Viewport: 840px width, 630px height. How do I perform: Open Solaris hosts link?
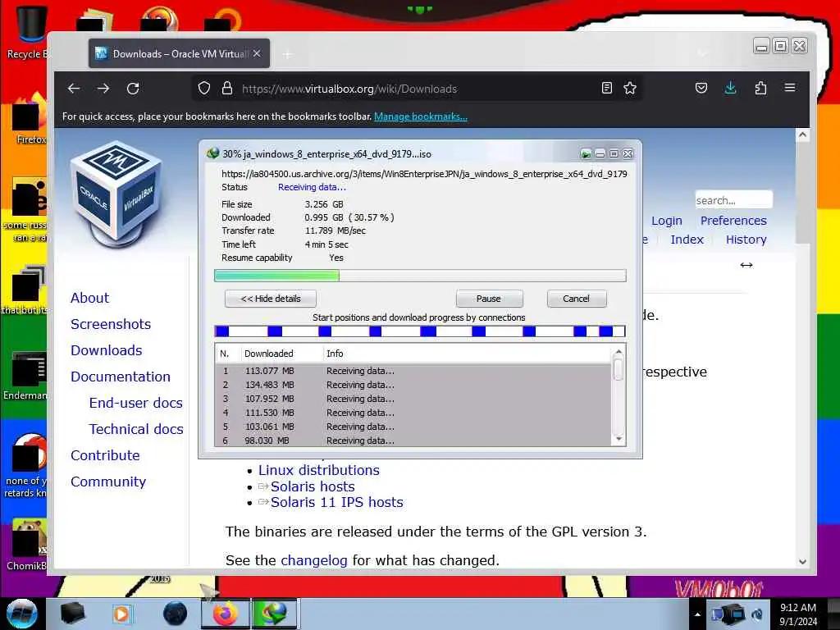(313, 486)
